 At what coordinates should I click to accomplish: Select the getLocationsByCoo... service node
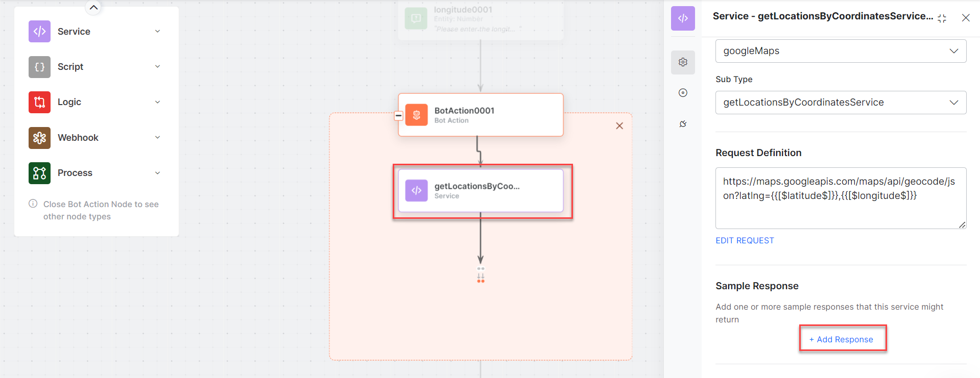480,191
